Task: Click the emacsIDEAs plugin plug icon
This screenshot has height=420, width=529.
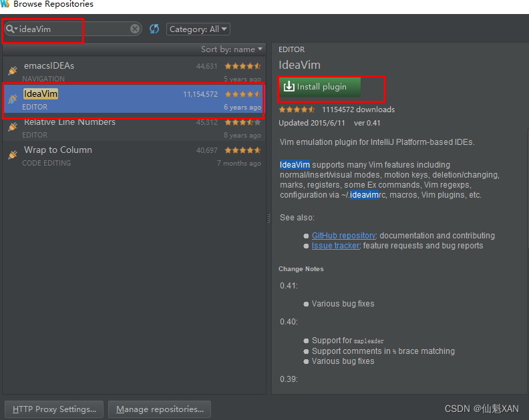Action: (13, 70)
